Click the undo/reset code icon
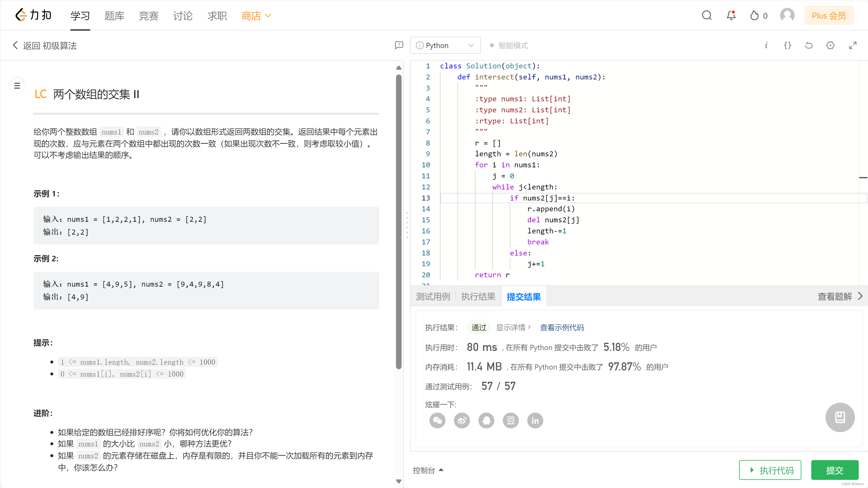This screenshot has width=868, height=488. (809, 45)
